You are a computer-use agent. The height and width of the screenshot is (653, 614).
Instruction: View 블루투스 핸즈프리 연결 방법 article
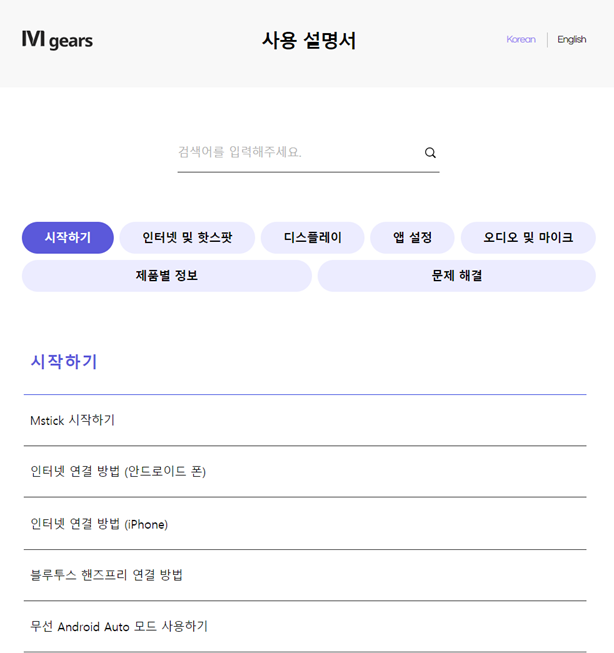point(107,575)
